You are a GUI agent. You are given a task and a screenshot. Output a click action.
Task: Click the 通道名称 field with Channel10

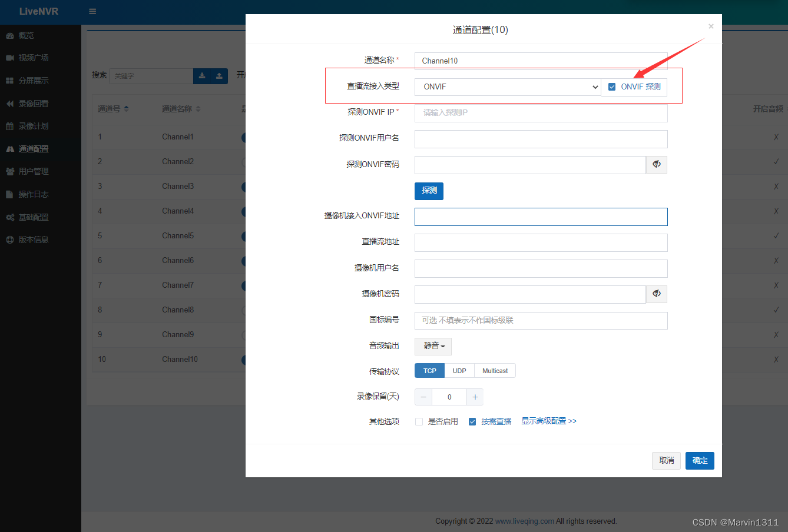(x=541, y=61)
